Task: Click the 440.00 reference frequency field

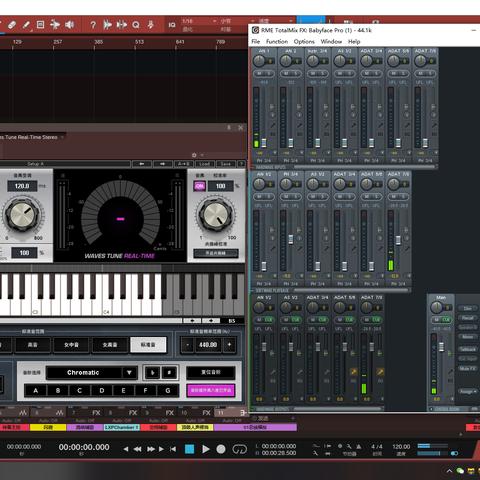Action: pyautogui.click(x=208, y=345)
